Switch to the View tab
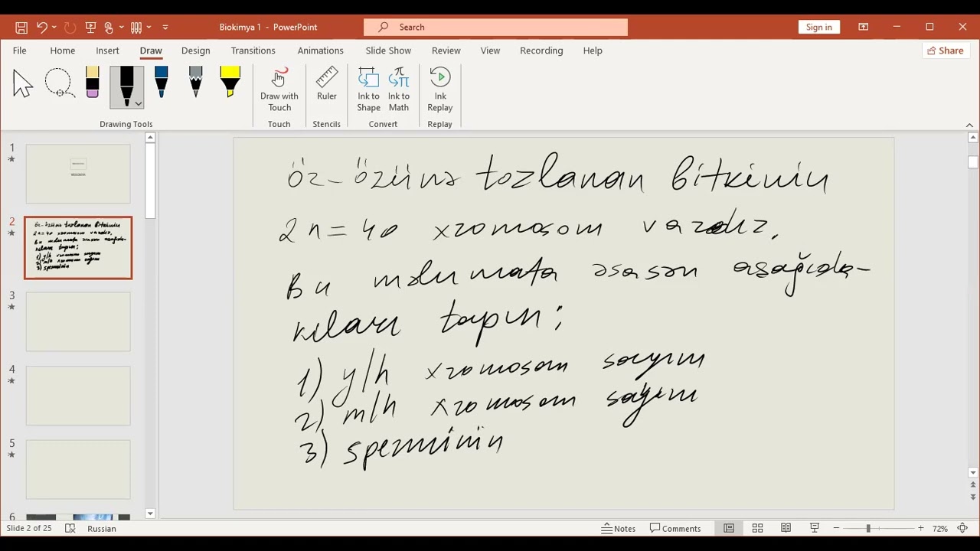 pyautogui.click(x=490, y=51)
